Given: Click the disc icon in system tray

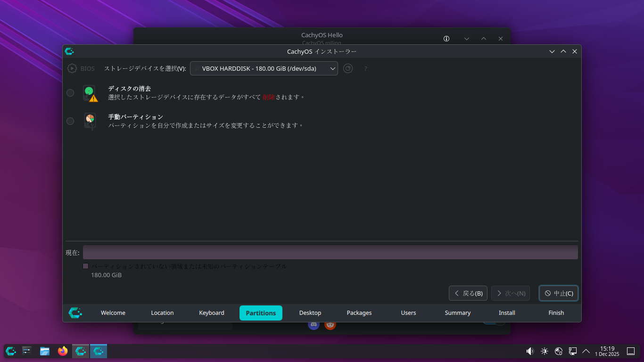Looking at the screenshot, I should click(559, 351).
